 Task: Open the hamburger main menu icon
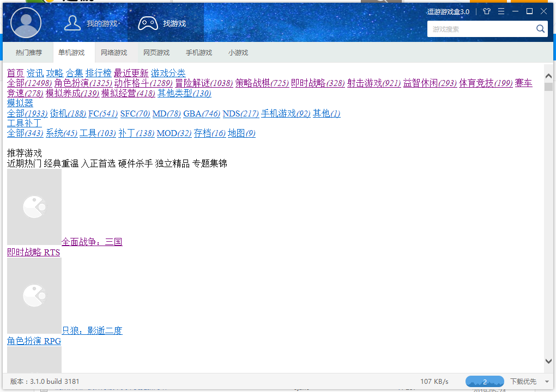[x=501, y=11]
